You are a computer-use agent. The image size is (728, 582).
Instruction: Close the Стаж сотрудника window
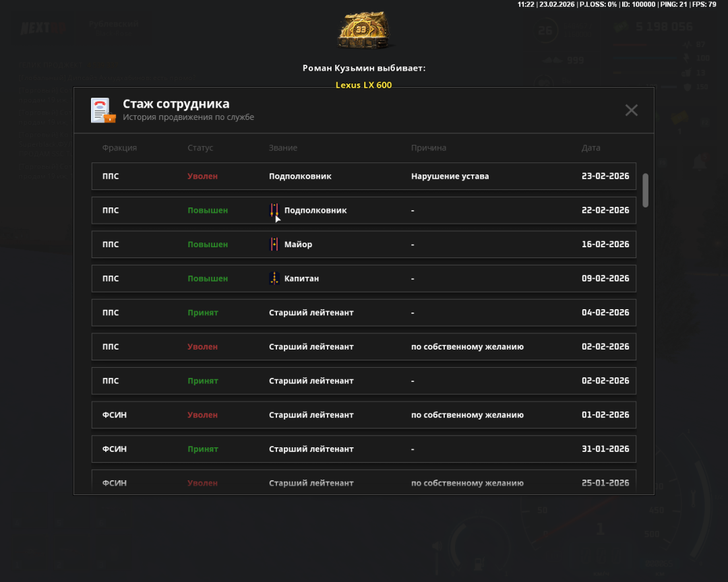coord(631,110)
